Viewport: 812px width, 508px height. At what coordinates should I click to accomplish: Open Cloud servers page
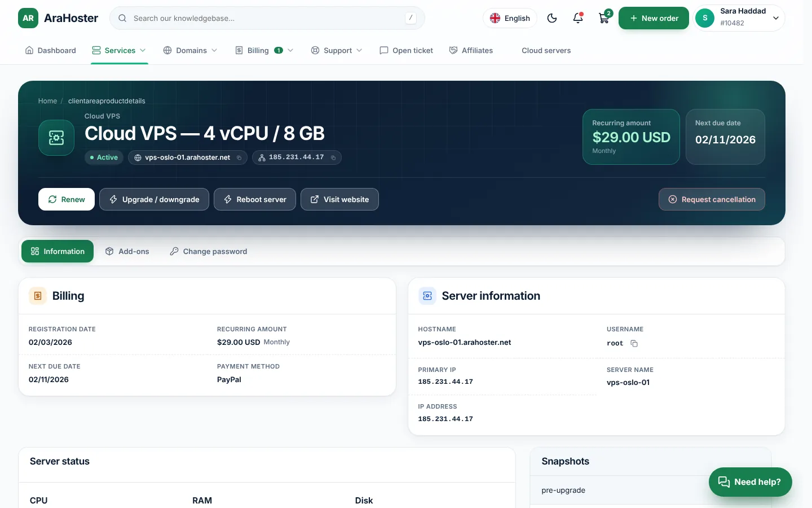[546, 50]
